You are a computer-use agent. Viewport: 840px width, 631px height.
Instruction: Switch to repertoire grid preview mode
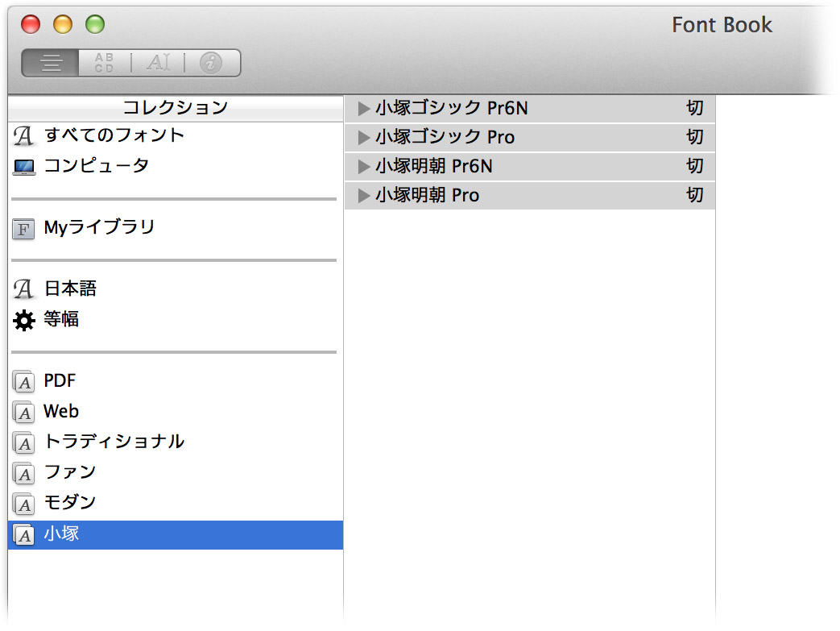coord(105,63)
